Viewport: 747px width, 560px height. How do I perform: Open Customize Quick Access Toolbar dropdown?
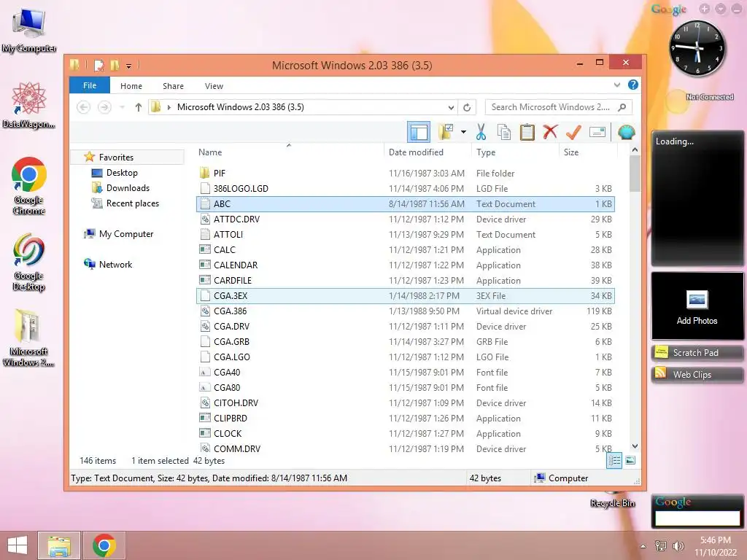(x=128, y=66)
